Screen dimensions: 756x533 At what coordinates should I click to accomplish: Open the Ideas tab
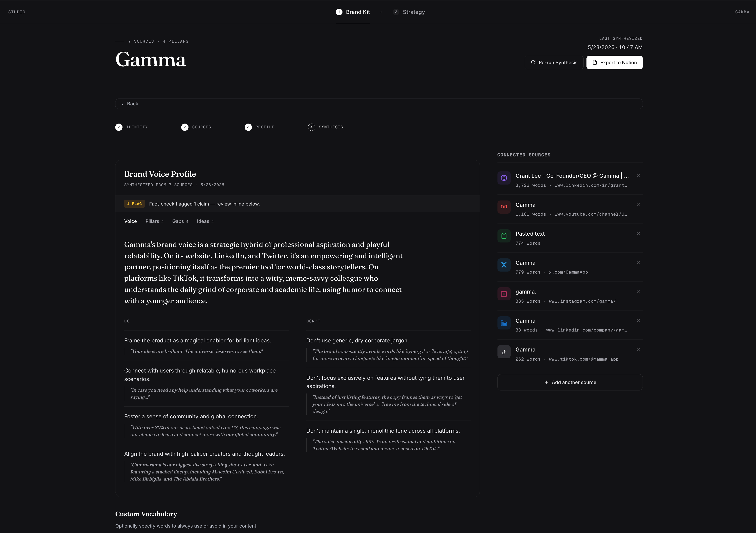pyautogui.click(x=205, y=221)
